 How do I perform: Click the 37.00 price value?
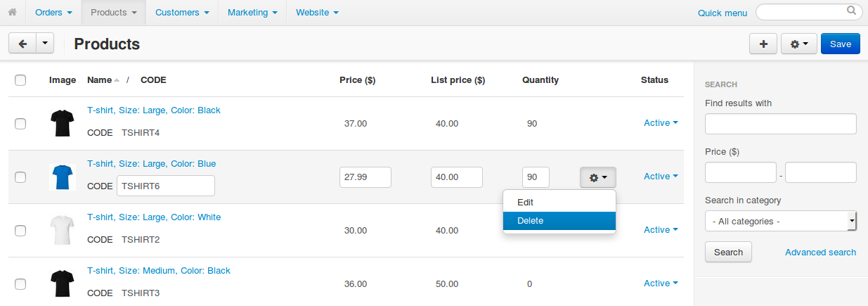click(x=356, y=124)
